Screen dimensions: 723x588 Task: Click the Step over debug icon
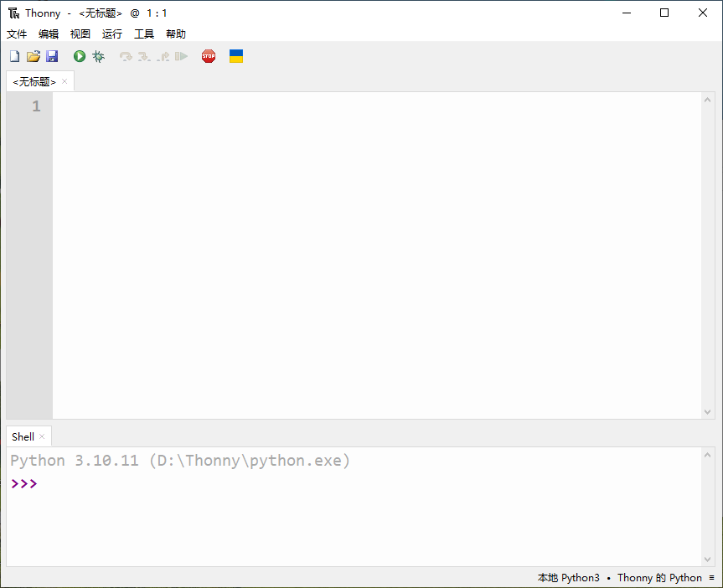pyautogui.click(x=126, y=57)
